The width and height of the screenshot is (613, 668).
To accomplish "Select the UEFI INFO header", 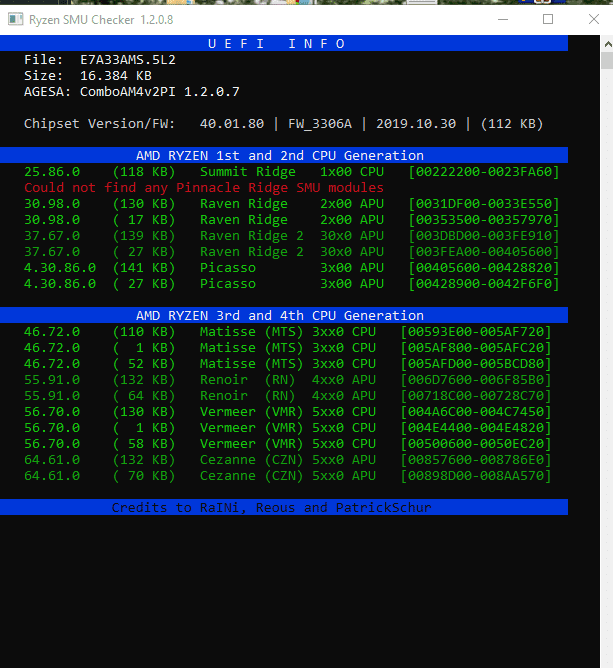I will click(284, 43).
